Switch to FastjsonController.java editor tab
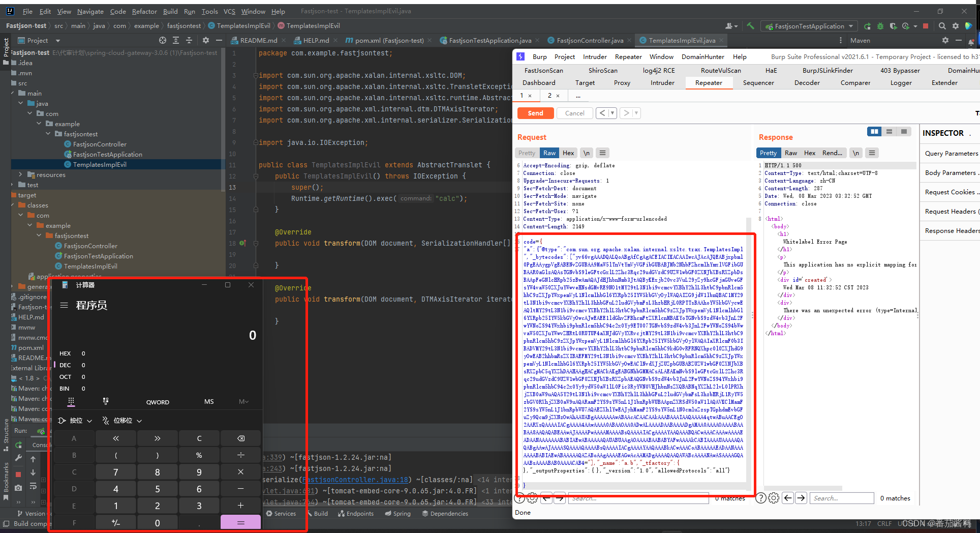This screenshot has width=980, height=533. (590, 40)
